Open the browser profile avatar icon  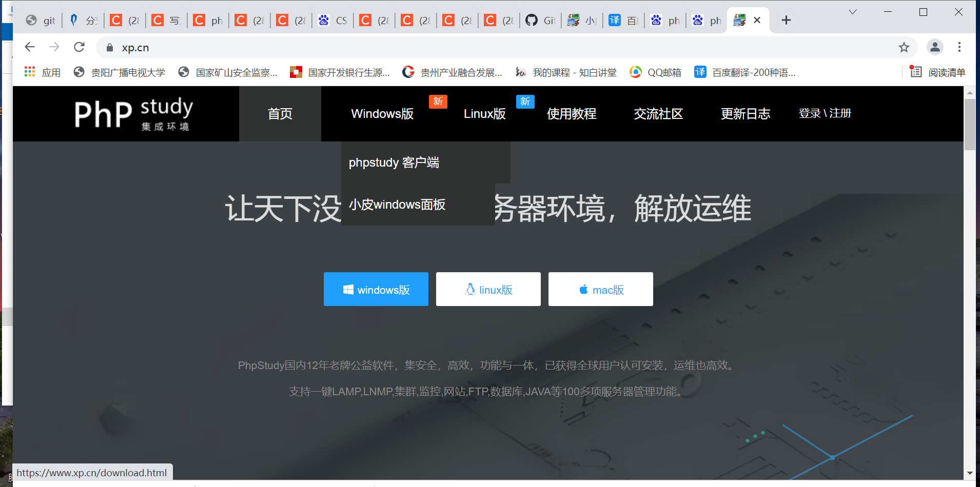tap(934, 47)
